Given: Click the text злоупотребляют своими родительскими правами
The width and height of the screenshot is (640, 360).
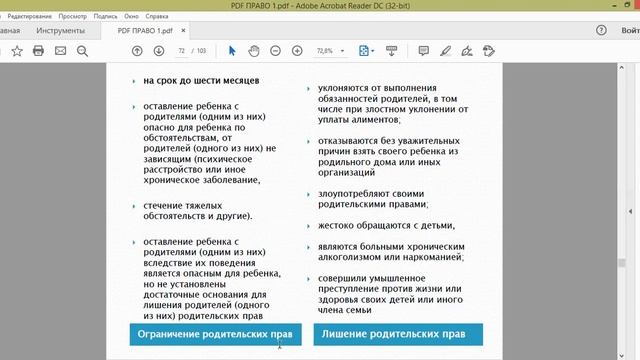Looking at the screenshot, I should pos(373,199).
